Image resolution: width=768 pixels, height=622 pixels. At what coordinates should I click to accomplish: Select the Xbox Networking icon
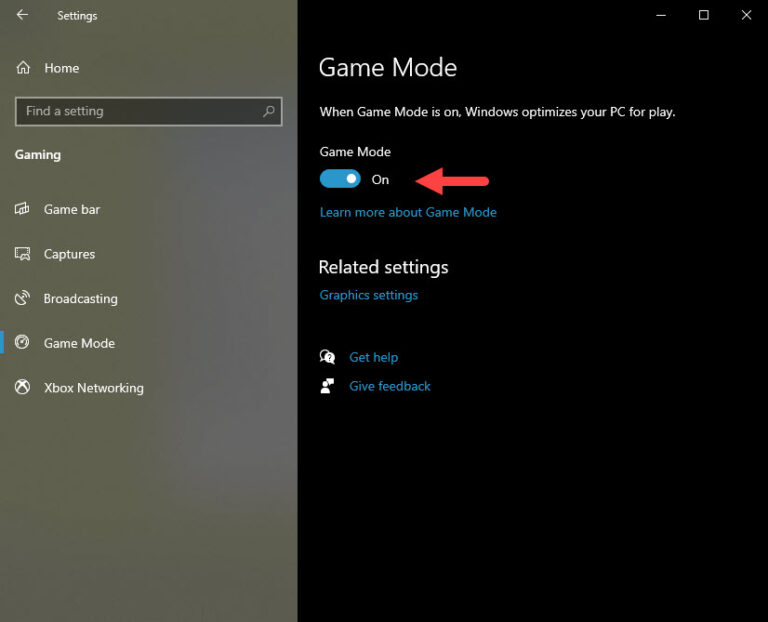coord(22,387)
